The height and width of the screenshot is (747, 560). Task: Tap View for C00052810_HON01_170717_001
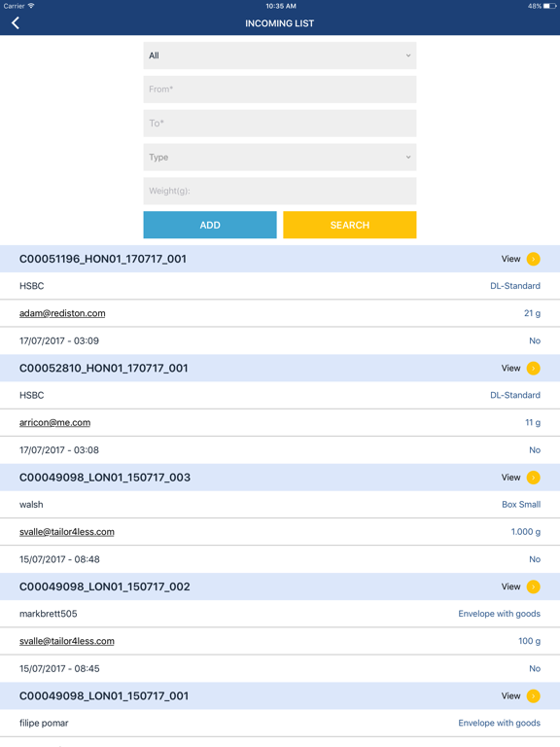(x=510, y=369)
